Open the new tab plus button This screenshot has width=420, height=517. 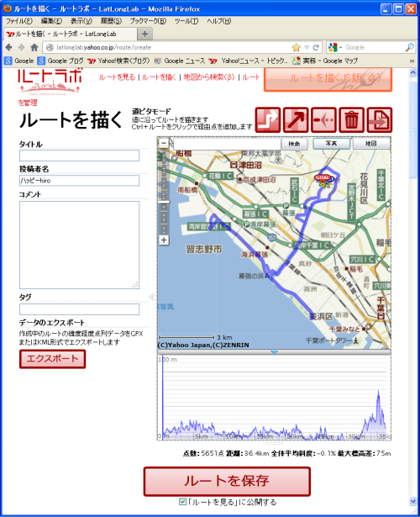pos(144,34)
